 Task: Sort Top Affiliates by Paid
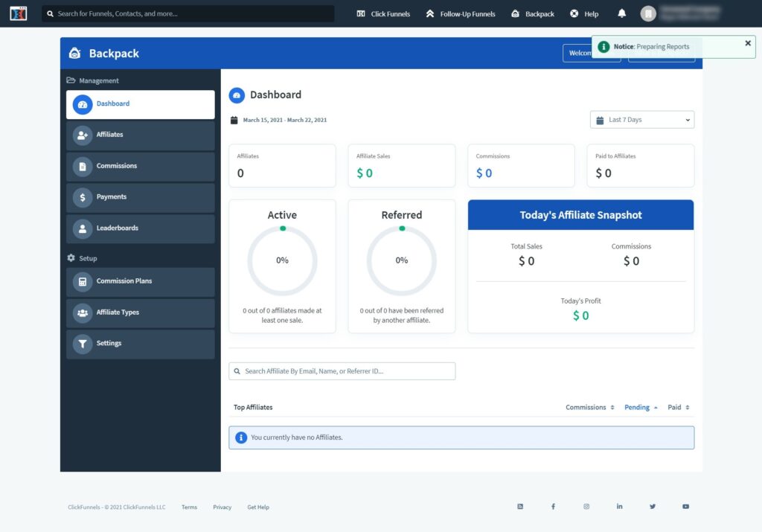tap(679, 407)
